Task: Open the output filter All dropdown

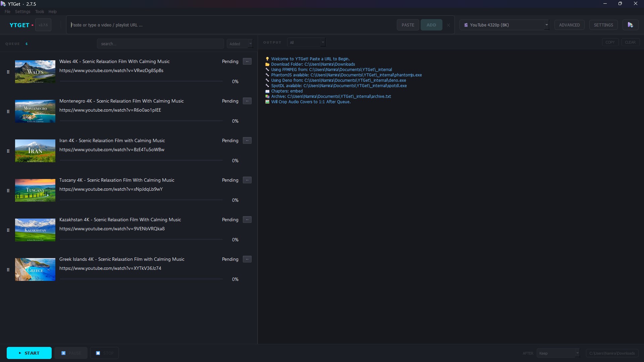Action: pos(306,43)
